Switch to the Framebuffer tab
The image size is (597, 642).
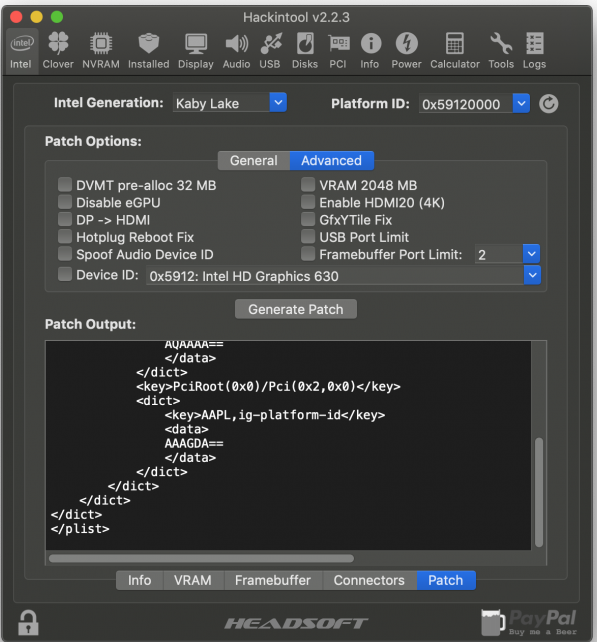273,580
